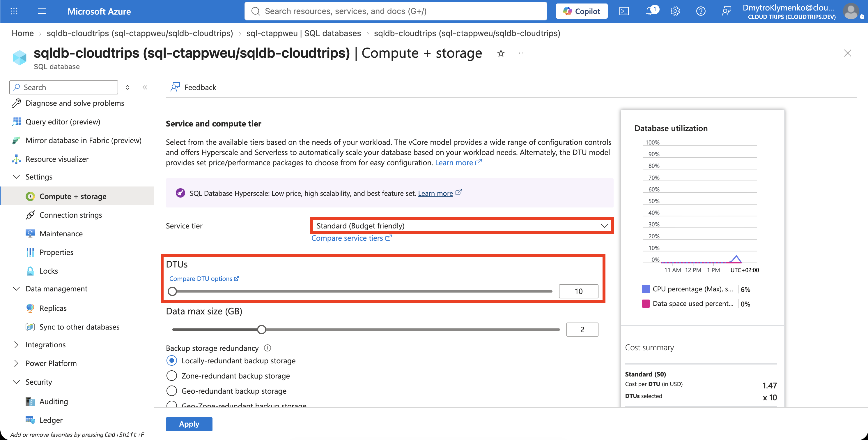Open the portal hamburger menu
Viewport: 868px width, 440px height.
42,11
